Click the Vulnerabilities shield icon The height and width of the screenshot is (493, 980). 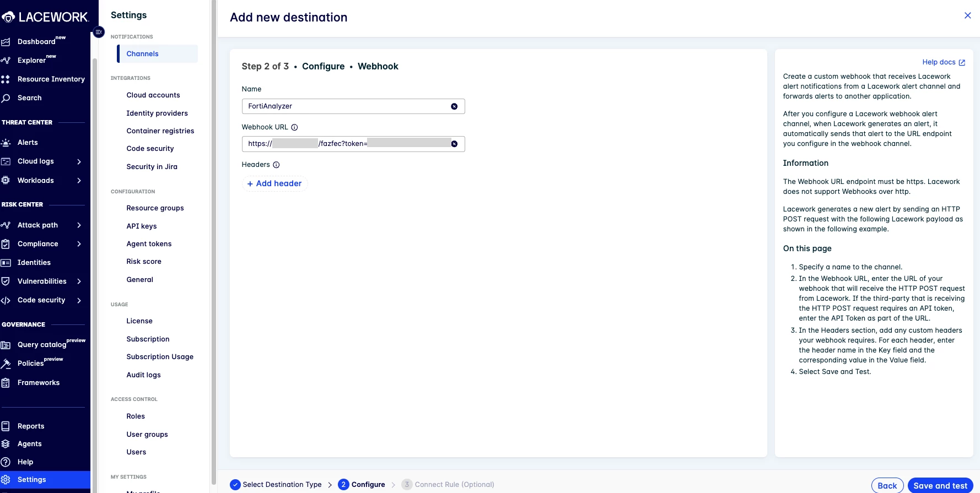(6, 281)
